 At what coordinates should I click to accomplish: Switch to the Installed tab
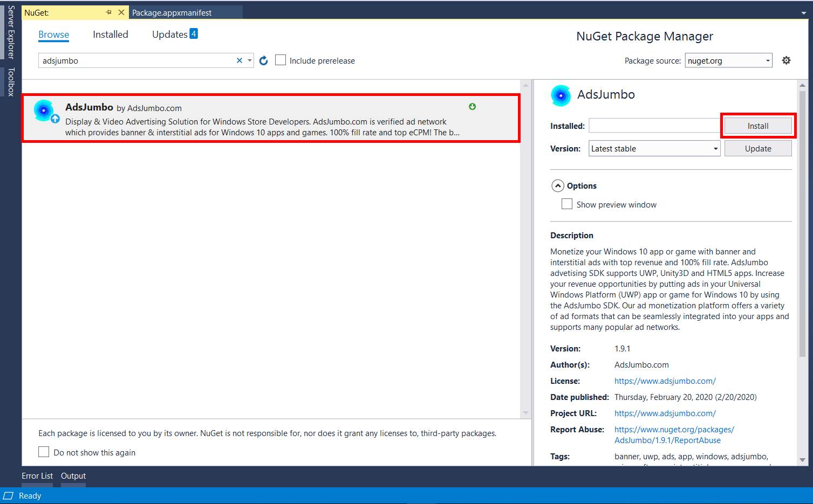(x=111, y=34)
